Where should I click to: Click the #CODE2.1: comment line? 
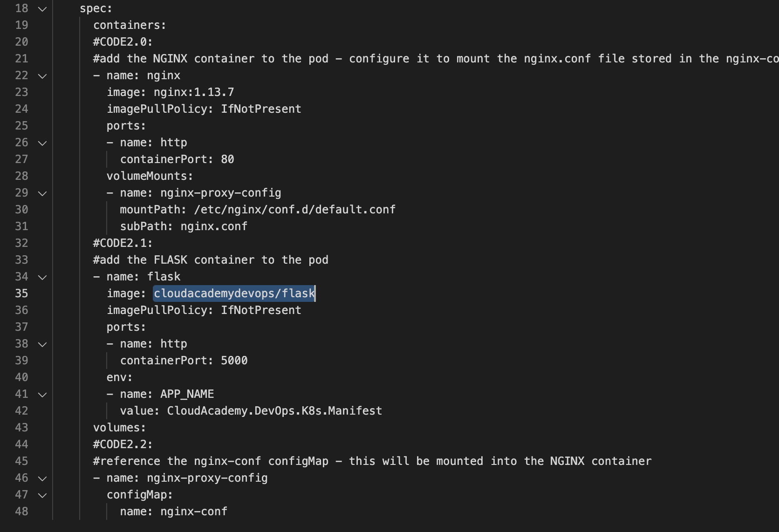click(x=123, y=243)
